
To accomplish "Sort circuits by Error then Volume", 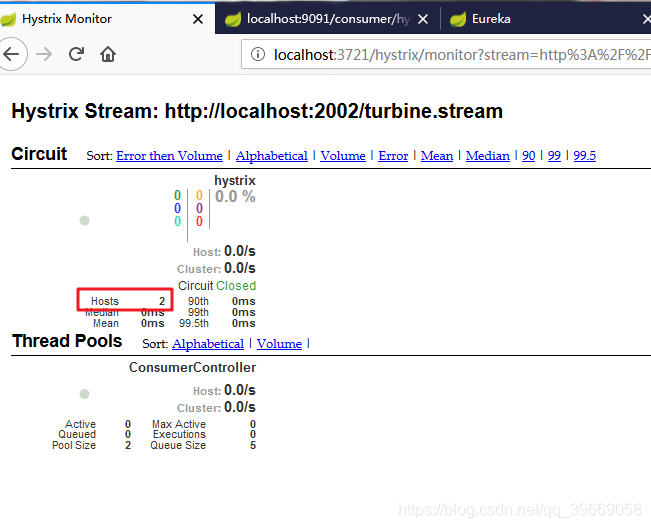I will pyautogui.click(x=169, y=156).
